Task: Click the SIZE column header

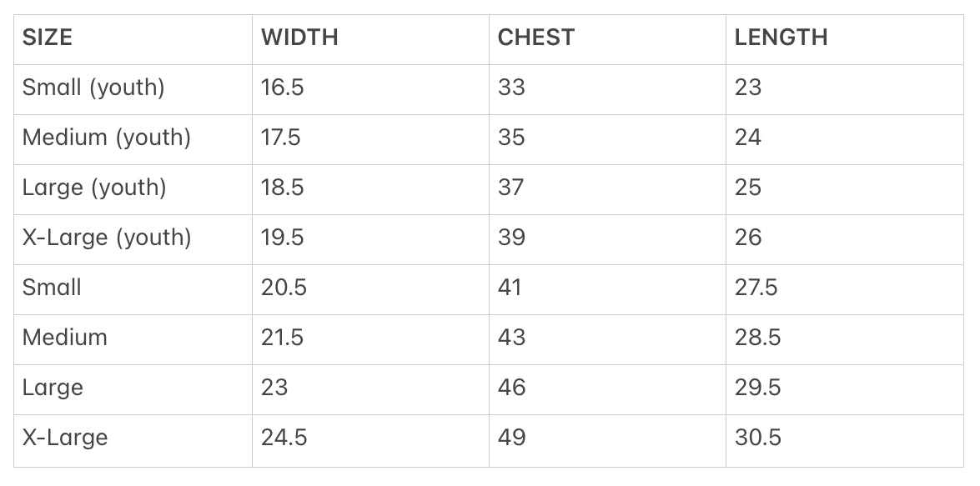Action: click(48, 38)
